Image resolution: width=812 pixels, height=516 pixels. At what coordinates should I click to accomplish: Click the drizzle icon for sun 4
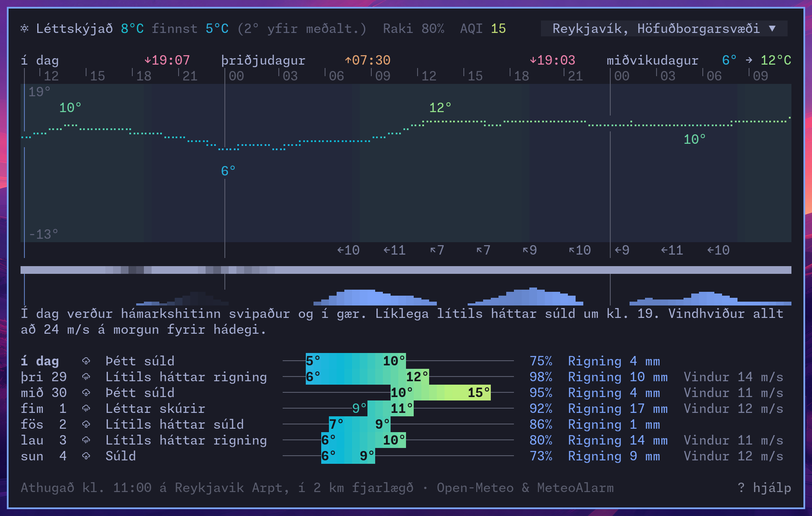[86, 456]
